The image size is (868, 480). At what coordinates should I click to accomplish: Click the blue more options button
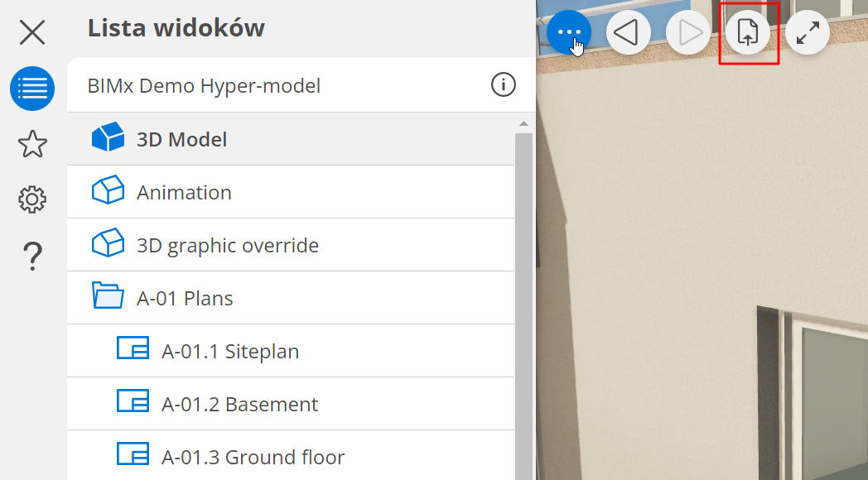point(568,33)
